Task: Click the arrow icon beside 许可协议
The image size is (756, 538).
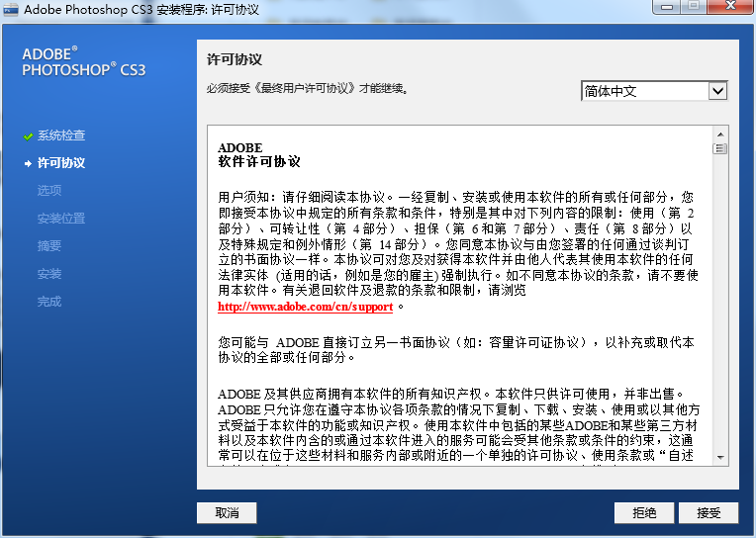Action: (x=28, y=164)
